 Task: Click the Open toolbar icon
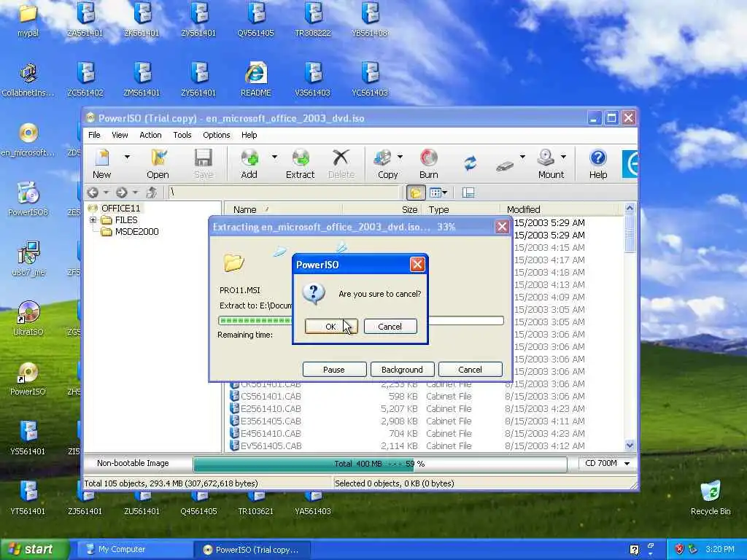coord(158,163)
